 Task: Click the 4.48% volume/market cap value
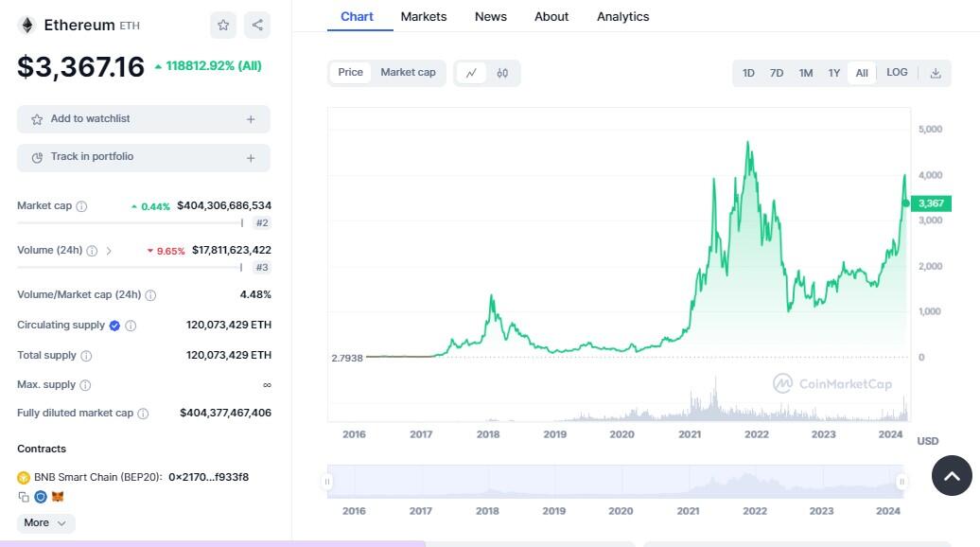click(x=255, y=294)
